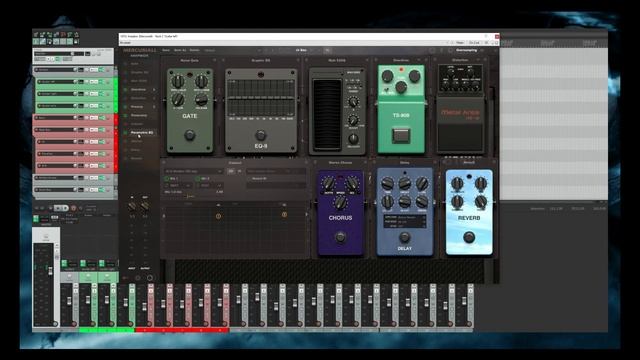
Task: Expand the Preamp arrow in the sidebar
Action: (x=154, y=107)
